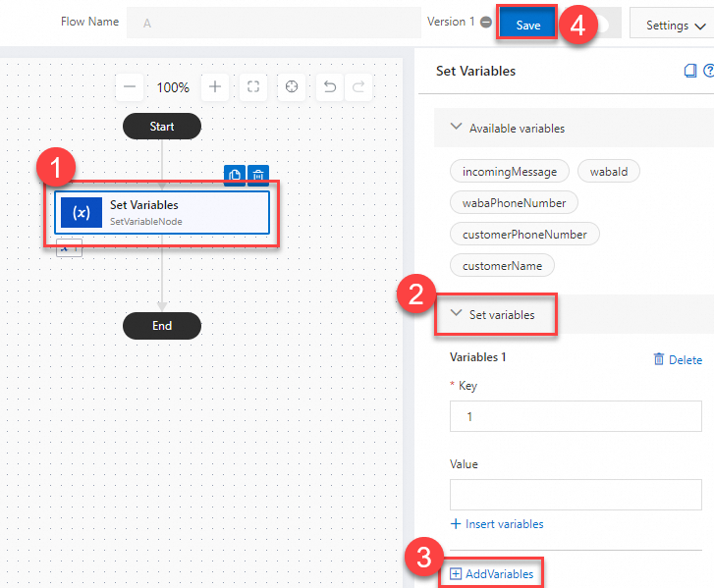Collapse the Set variables section
The width and height of the screenshot is (714, 588).
tap(456, 313)
